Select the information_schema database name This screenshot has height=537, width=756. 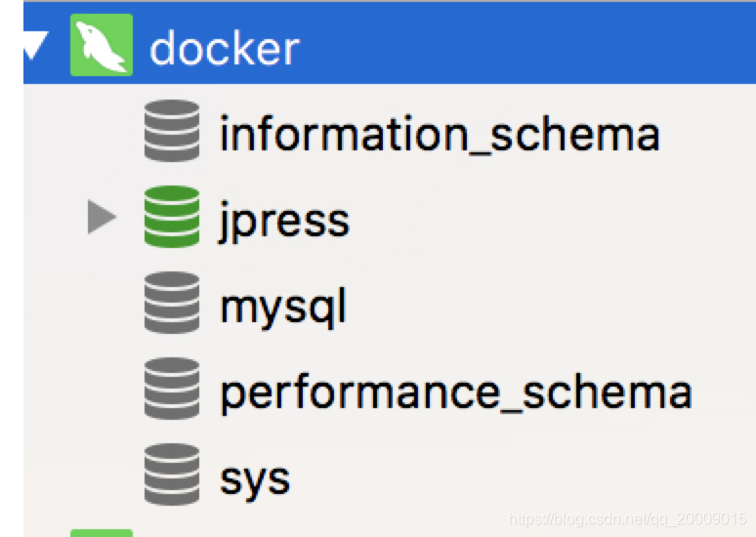[x=440, y=134]
